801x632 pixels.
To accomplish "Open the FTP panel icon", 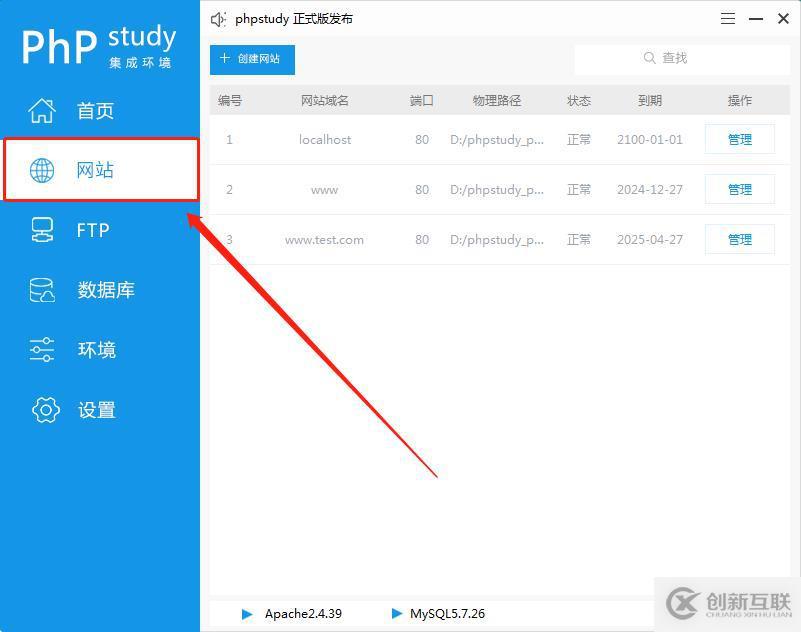I will [x=42, y=230].
